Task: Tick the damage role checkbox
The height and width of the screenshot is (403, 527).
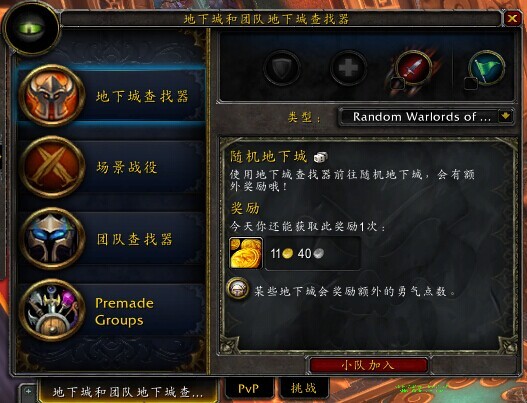Action: (397, 84)
